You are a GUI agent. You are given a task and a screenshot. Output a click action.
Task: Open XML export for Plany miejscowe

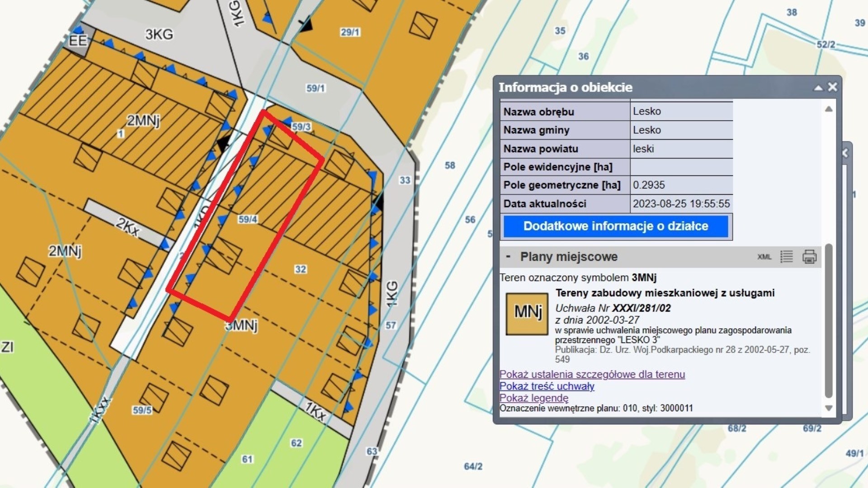tap(764, 257)
